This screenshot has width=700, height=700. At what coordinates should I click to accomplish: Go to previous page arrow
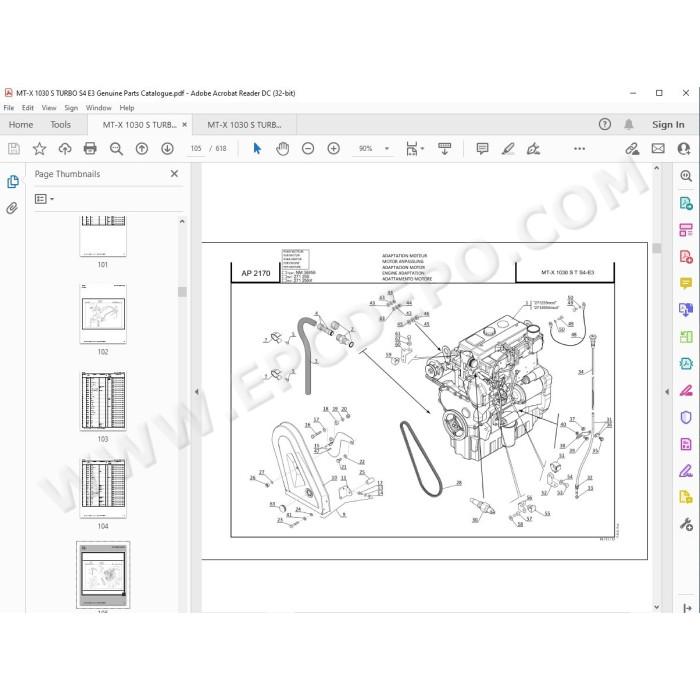(142, 149)
